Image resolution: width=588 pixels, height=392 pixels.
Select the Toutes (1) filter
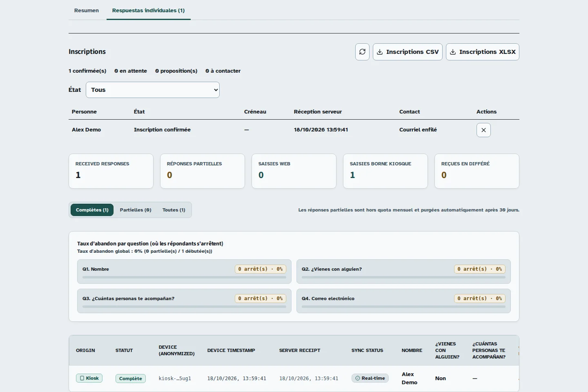click(174, 210)
